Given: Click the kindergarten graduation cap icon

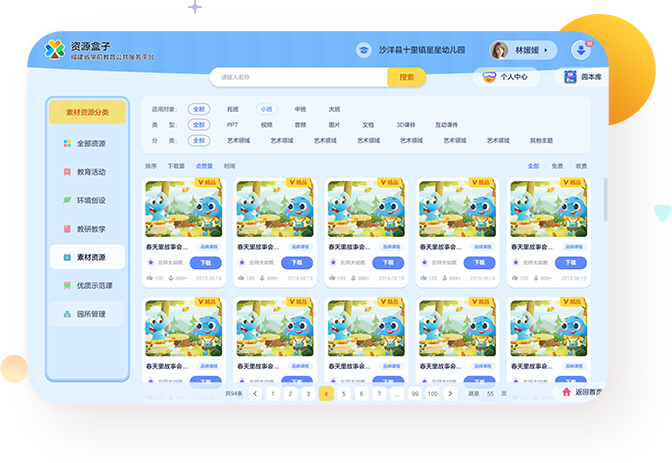Looking at the screenshot, I should point(363,50).
